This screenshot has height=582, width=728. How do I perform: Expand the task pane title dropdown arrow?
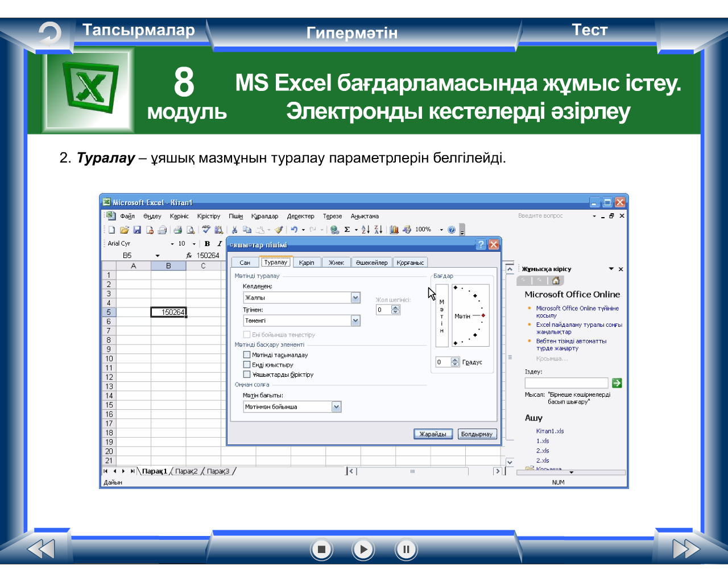tap(611, 269)
